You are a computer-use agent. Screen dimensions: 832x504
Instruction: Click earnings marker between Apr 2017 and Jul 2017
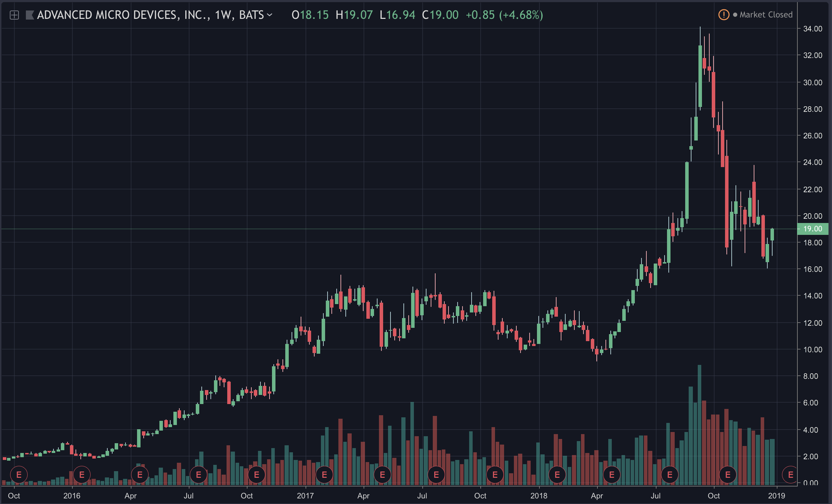(382, 475)
